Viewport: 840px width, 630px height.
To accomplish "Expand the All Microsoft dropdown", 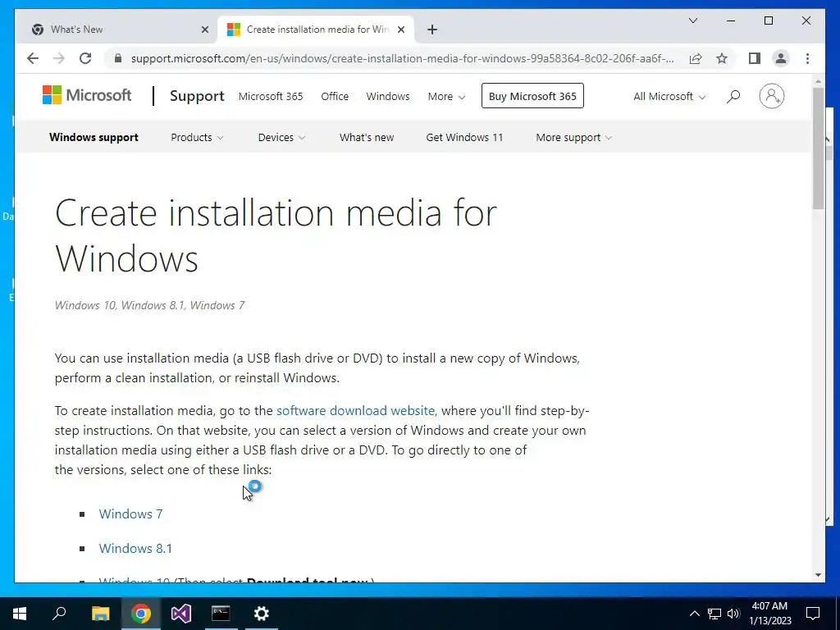I will coord(669,97).
